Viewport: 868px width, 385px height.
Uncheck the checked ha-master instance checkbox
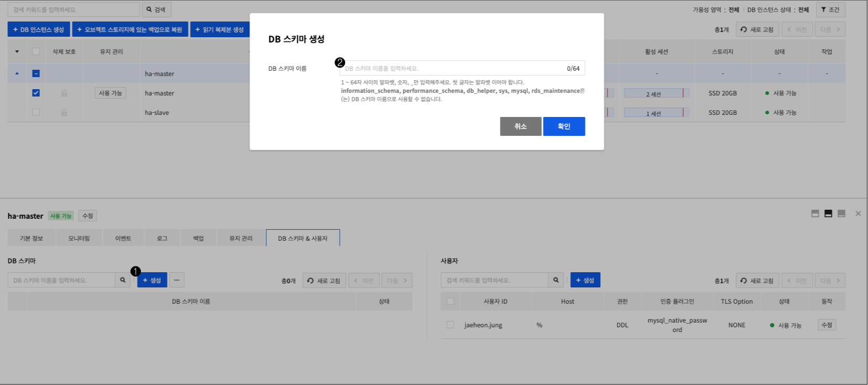(x=36, y=93)
